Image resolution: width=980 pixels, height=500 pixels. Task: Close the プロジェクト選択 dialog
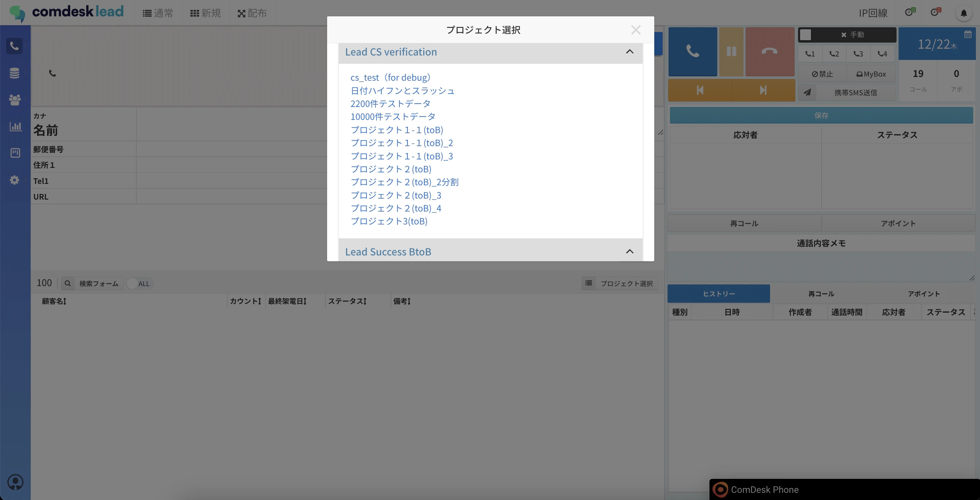tap(636, 30)
